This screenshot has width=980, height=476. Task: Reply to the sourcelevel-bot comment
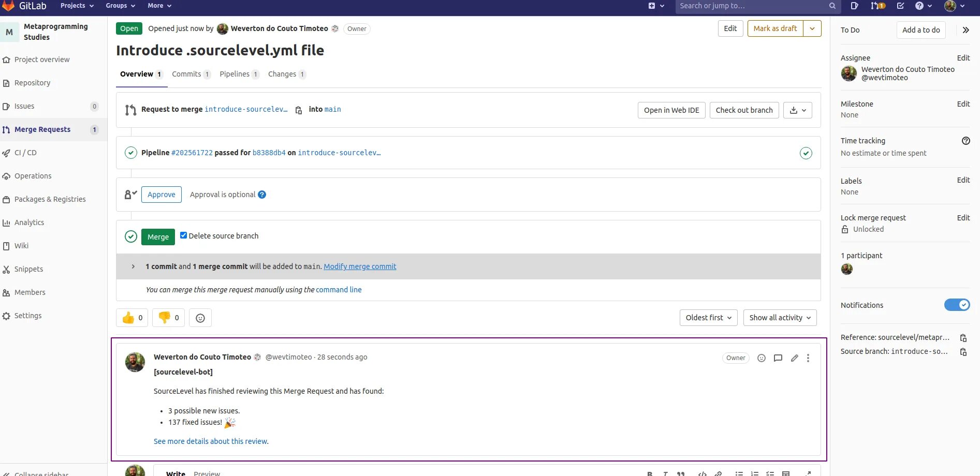tap(778, 358)
